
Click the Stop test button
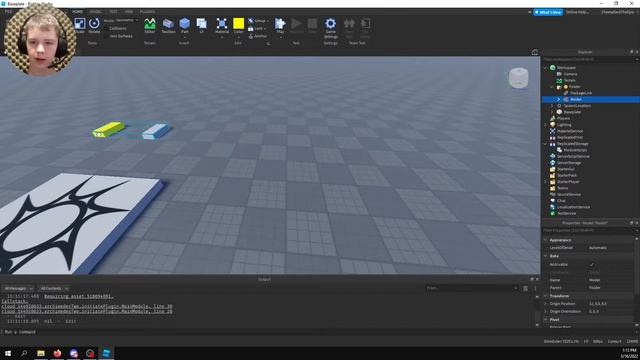(312, 26)
